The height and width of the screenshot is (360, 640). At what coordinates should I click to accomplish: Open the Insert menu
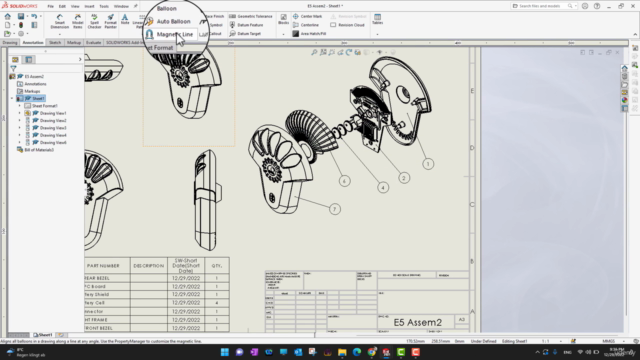(89, 6)
